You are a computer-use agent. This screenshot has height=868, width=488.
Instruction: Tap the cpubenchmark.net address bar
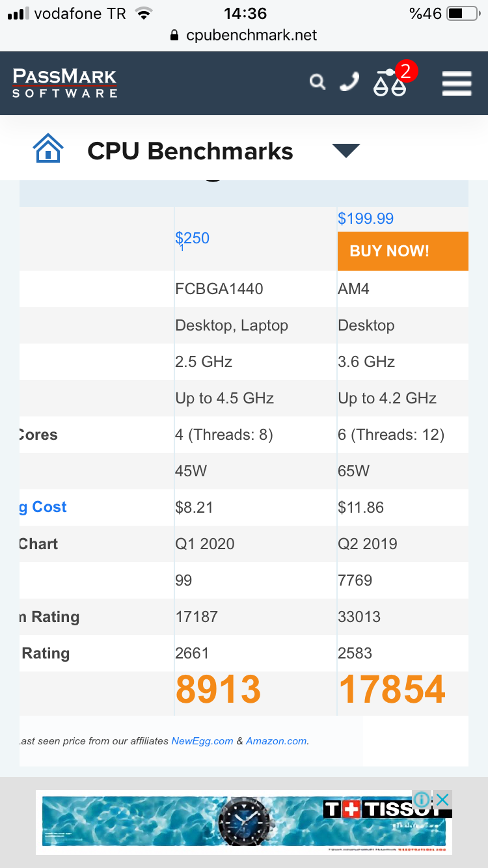pos(251,35)
